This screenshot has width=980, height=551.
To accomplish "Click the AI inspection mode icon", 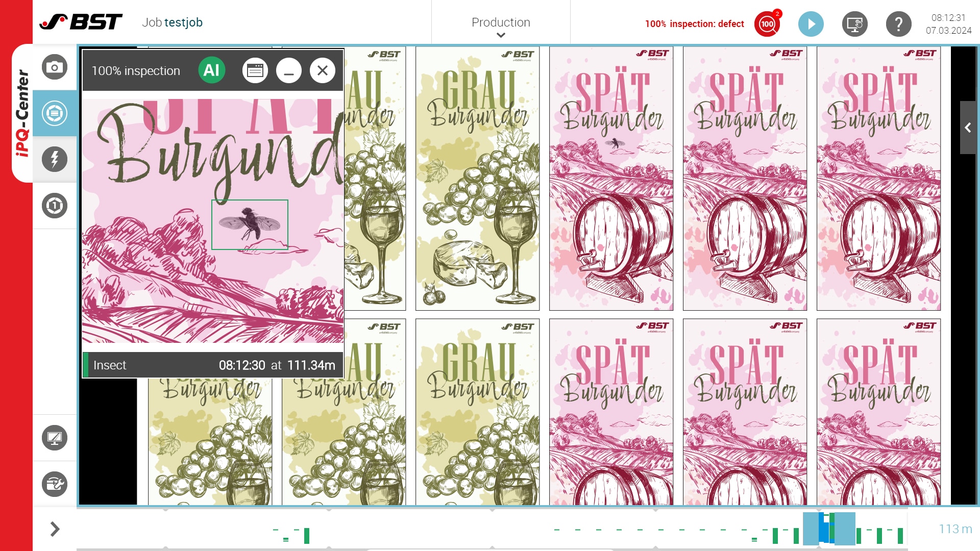I will point(212,70).
